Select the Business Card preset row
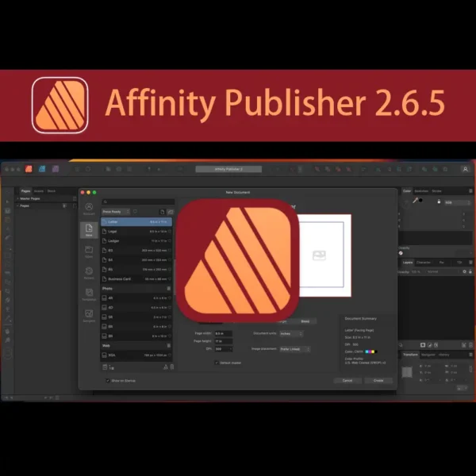Image resolution: width=476 pixels, height=476 pixels. click(x=136, y=278)
